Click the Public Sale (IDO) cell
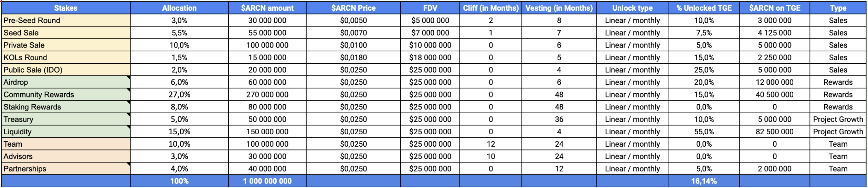 pos(66,70)
